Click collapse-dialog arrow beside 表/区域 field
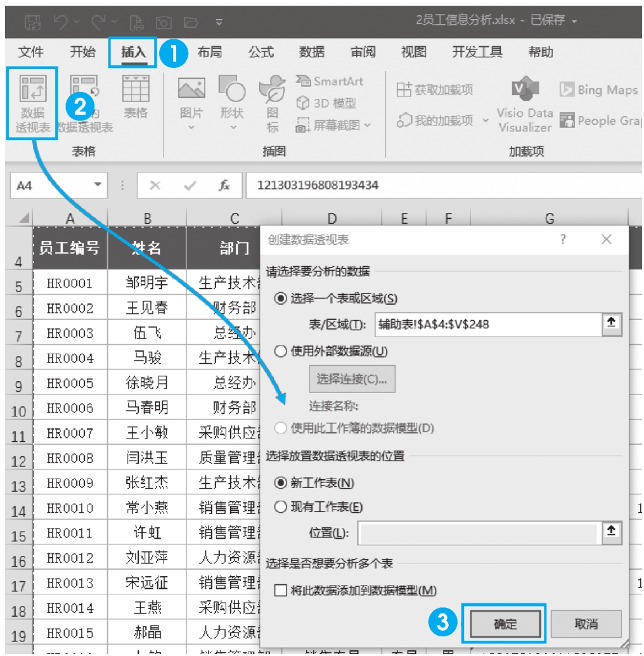The width and height of the screenshot is (644, 656). point(612,323)
